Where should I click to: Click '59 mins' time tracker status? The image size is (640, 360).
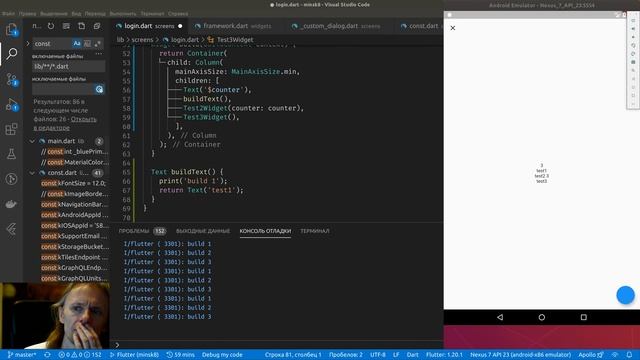pos(180,355)
